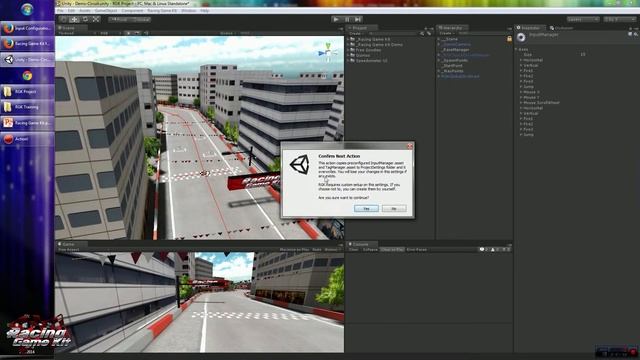This screenshot has height=360, width=640.
Task: Open the Help menu
Action: pos(204,11)
